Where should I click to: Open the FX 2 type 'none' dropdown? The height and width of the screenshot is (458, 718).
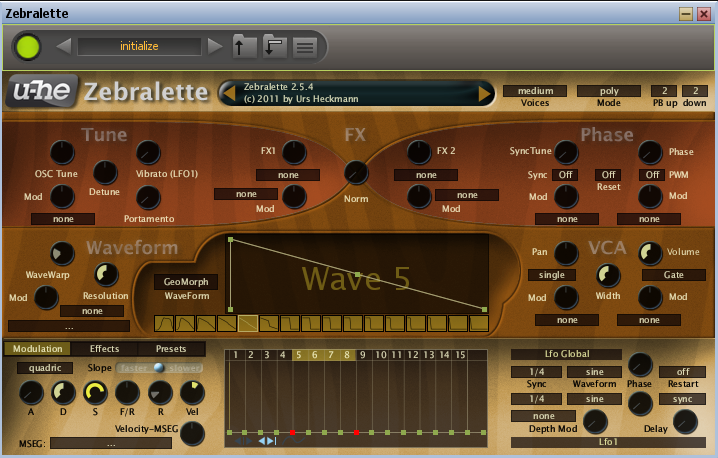(x=426, y=175)
